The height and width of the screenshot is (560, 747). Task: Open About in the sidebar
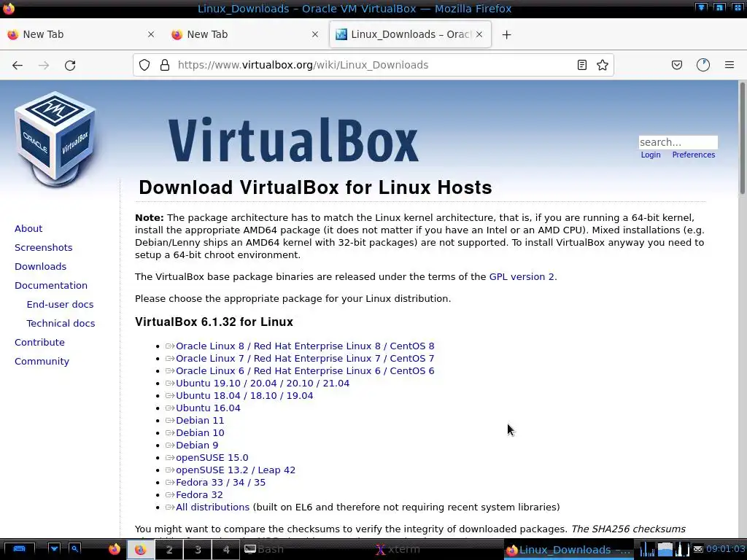[x=28, y=228]
